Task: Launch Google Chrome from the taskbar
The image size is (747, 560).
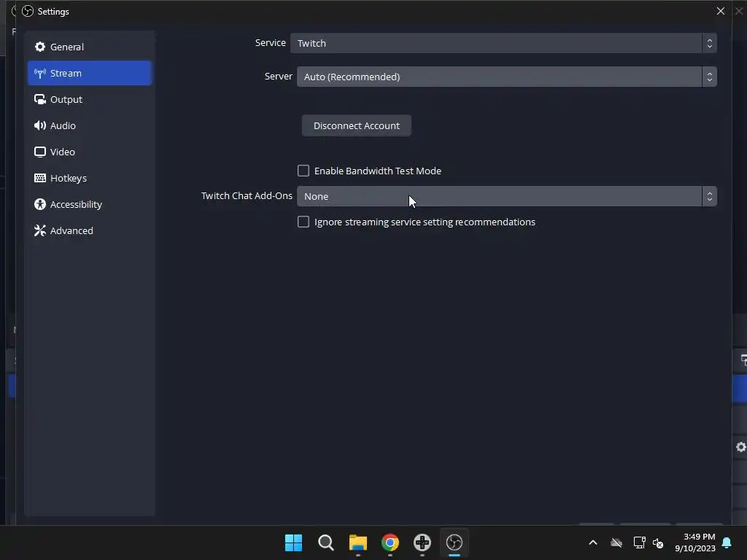Action: [390, 542]
